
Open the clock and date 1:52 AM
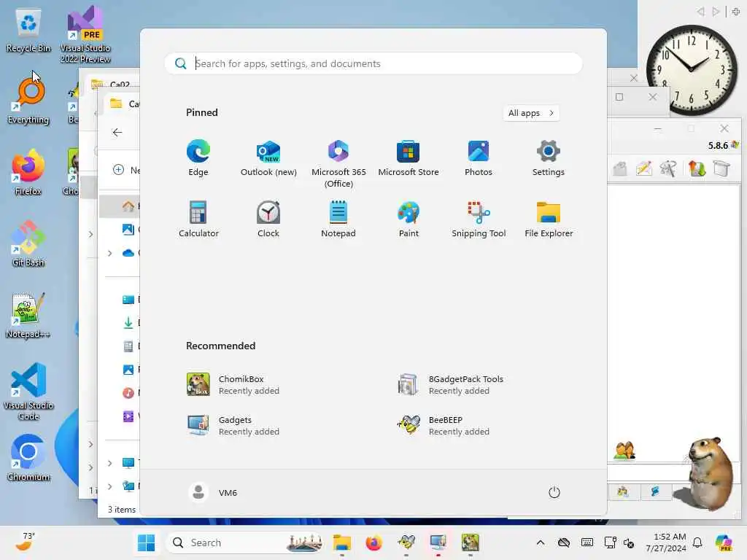point(665,542)
